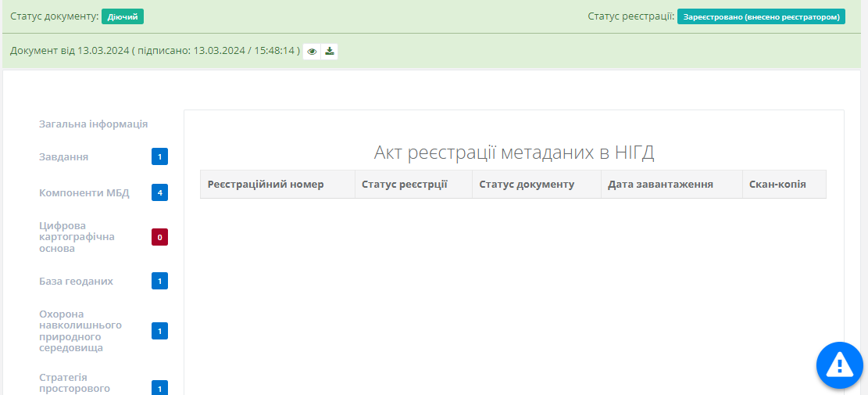Image resolution: width=868 pixels, height=395 pixels.
Task: Open Цифрова картографічна основа section
Action: pos(77,237)
